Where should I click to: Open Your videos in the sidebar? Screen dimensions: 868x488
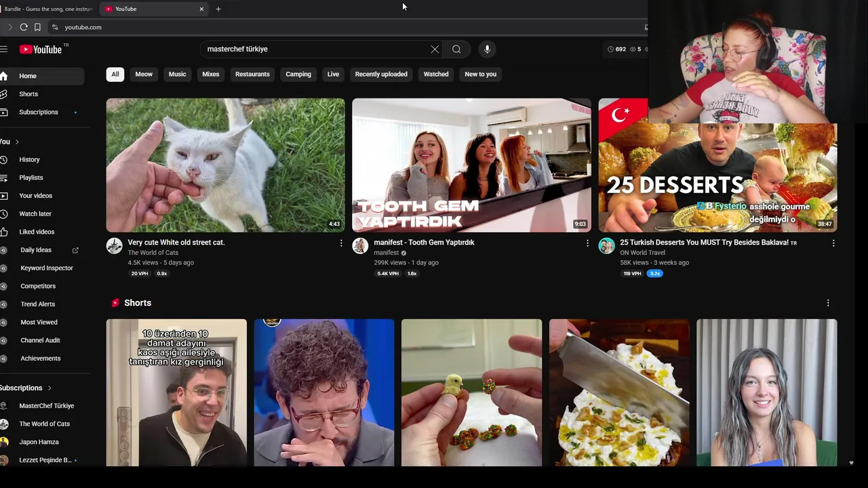coord(41,196)
